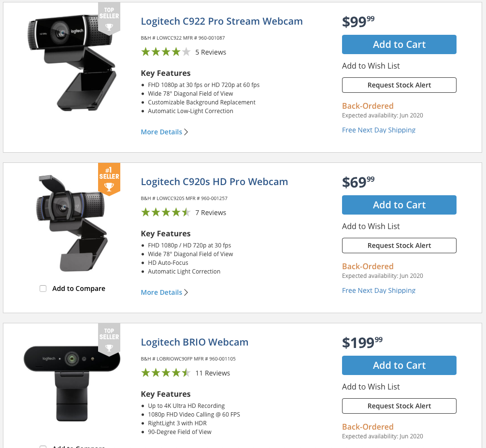Open Logitech BRIO Webcam title link
The height and width of the screenshot is (448, 486).
[x=194, y=342]
